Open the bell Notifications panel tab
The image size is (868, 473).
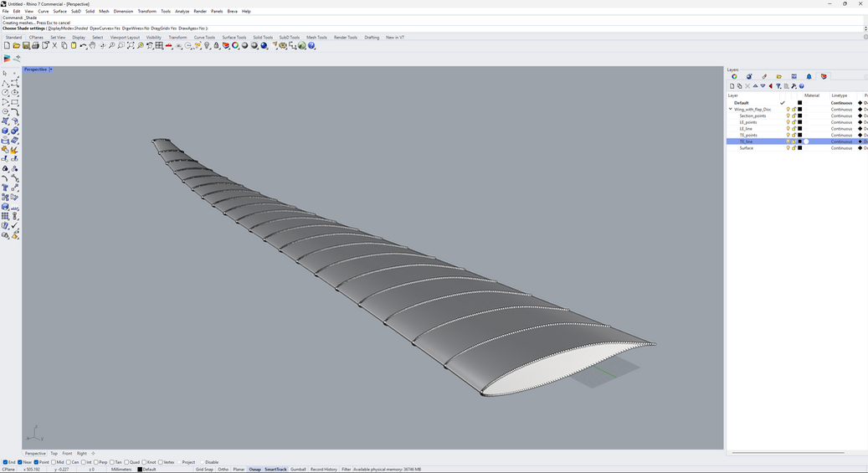[x=809, y=76]
